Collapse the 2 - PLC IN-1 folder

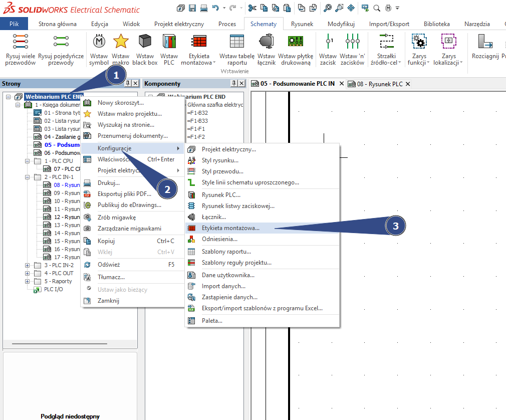point(28,177)
